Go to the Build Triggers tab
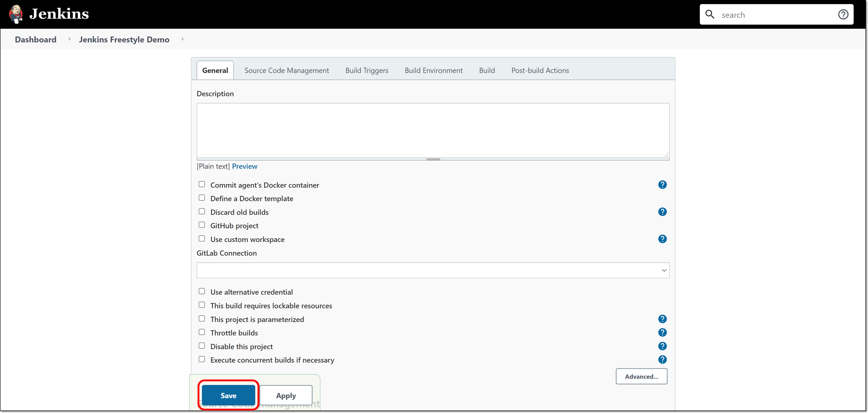Image resolution: width=868 pixels, height=413 pixels. click(367, 70)
